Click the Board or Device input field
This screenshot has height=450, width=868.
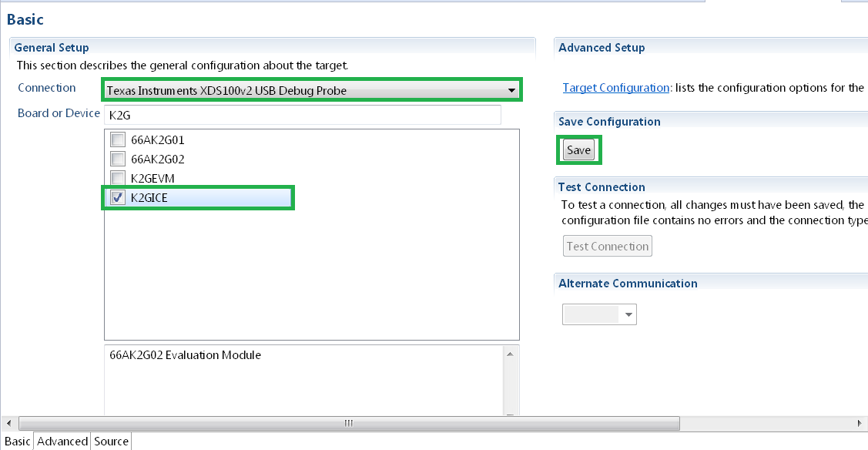(300, 114)
